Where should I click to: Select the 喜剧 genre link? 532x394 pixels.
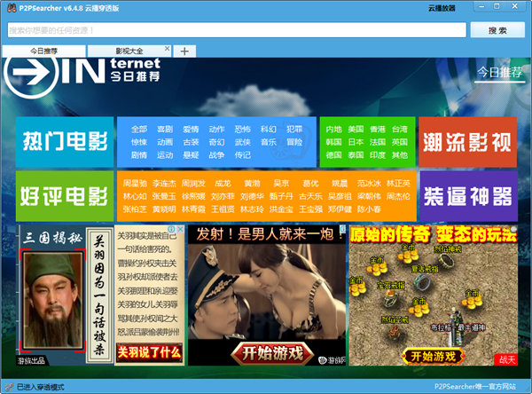pyautogui.click(x=165, y=129)
